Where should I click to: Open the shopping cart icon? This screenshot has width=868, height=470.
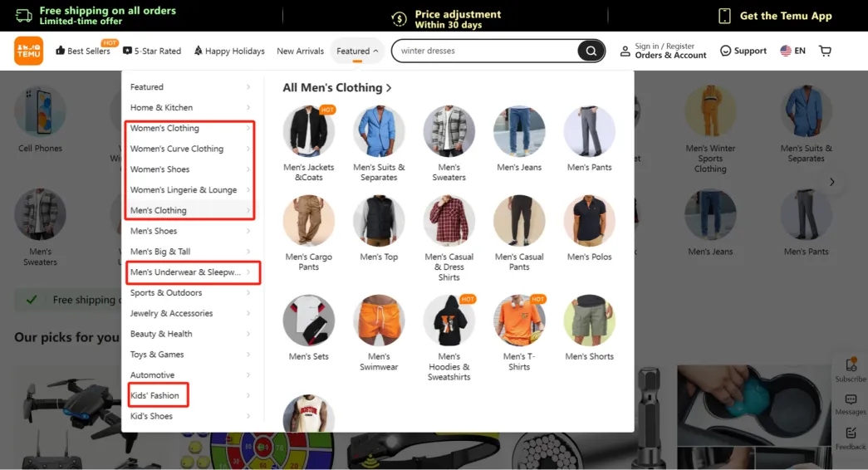coord(825,51)
